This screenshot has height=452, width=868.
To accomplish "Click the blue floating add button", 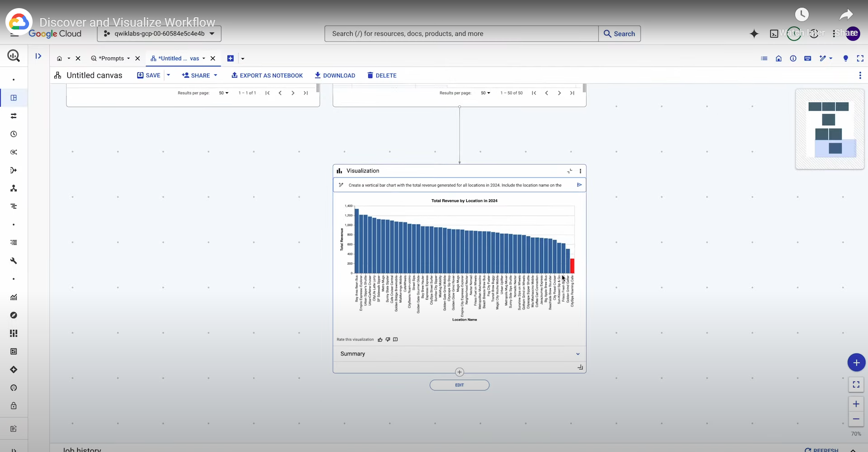I will 856,363.
